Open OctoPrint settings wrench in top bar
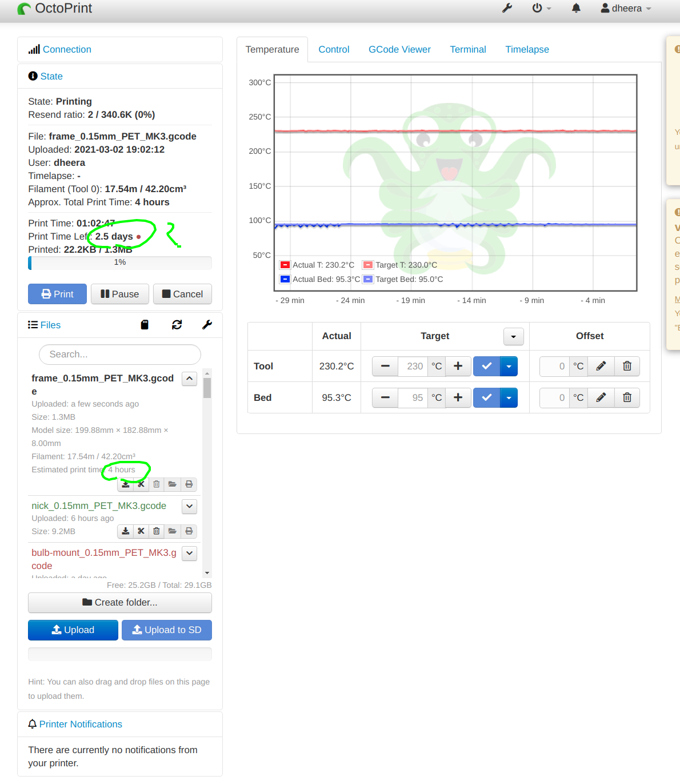This screenshot has height=784, width=680. tap(506, 9)
